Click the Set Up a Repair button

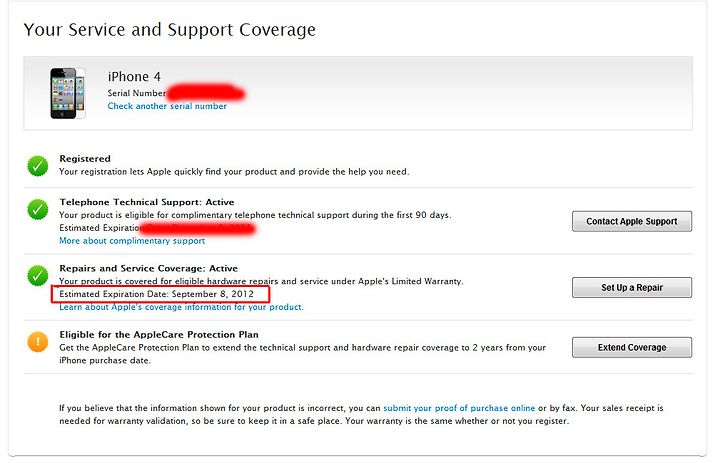point(632,288)
